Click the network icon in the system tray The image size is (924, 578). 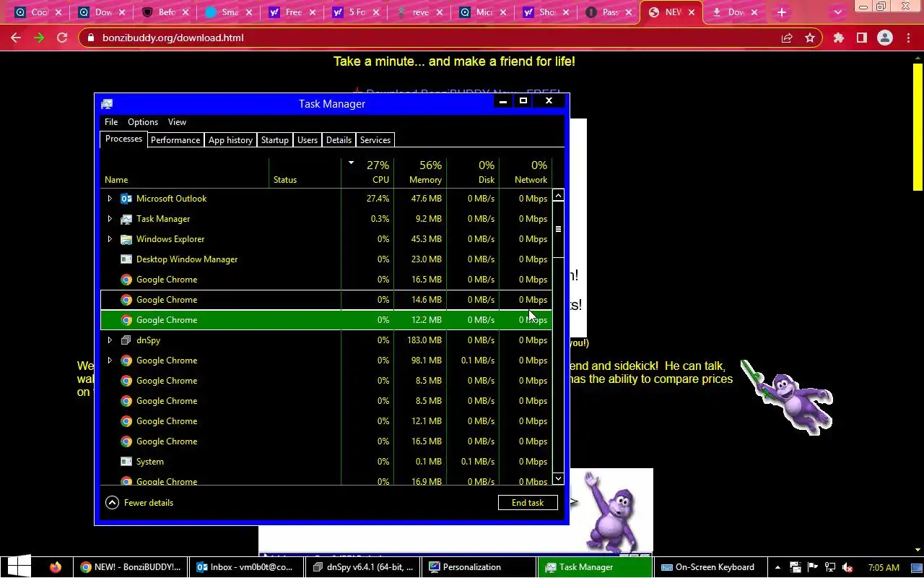point(830,567)
